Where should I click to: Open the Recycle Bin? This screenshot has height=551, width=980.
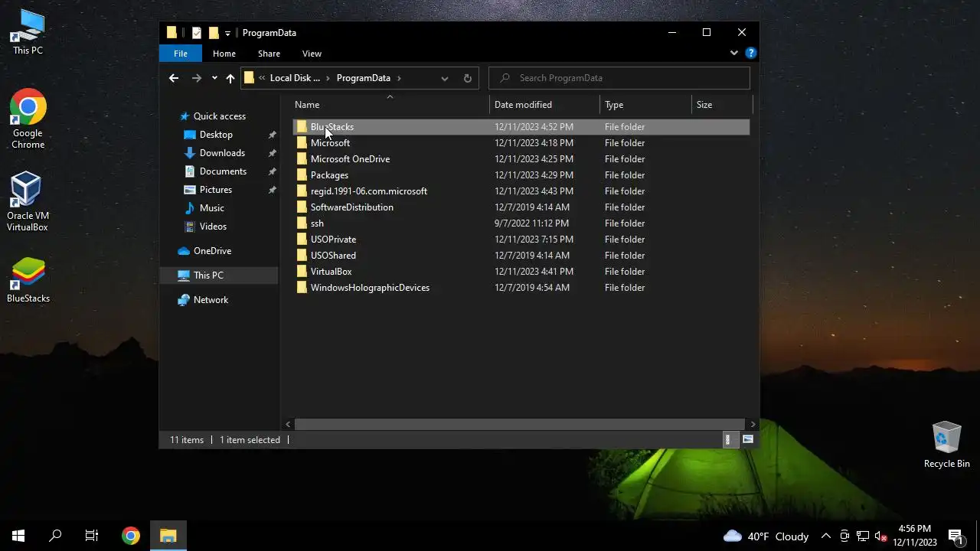click(947, 444)
